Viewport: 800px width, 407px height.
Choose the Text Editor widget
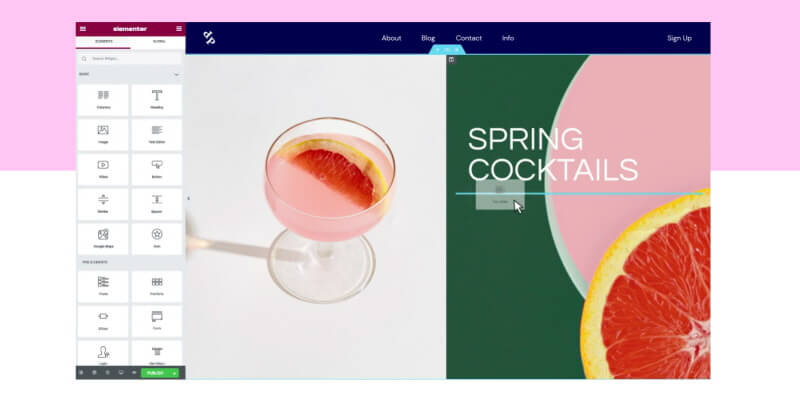[157, 135]
